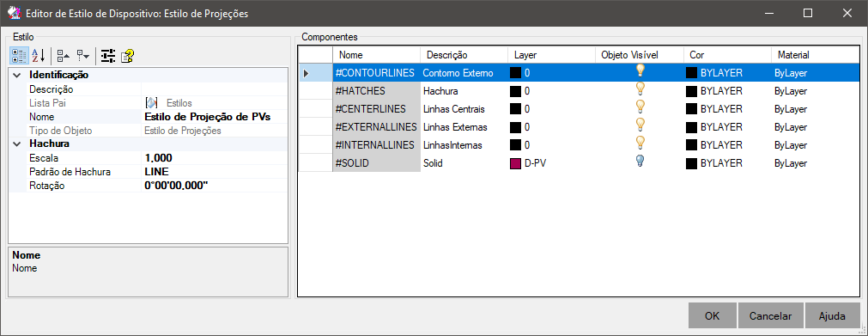This screenshot has width=868, height=336.
Task: Click the Lista Pai property label
Action: (47, 102)
